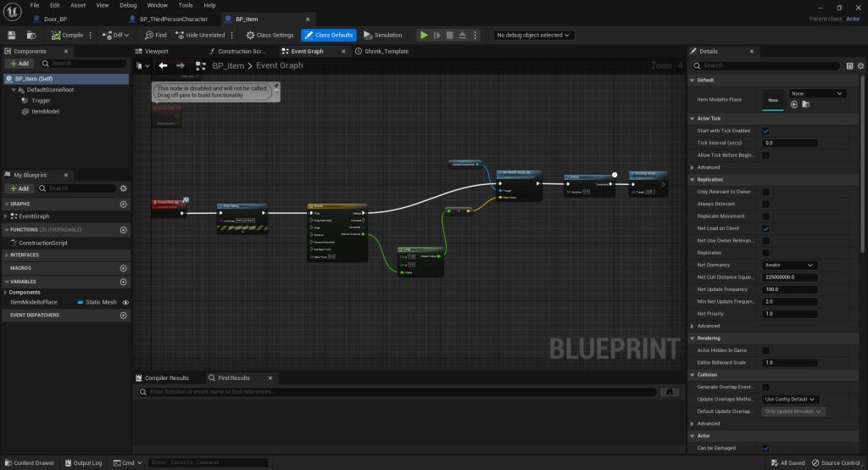The height and width of the screenshot is (470, 868).
Task: Switch to the Viewport tab
Action: 157,51
